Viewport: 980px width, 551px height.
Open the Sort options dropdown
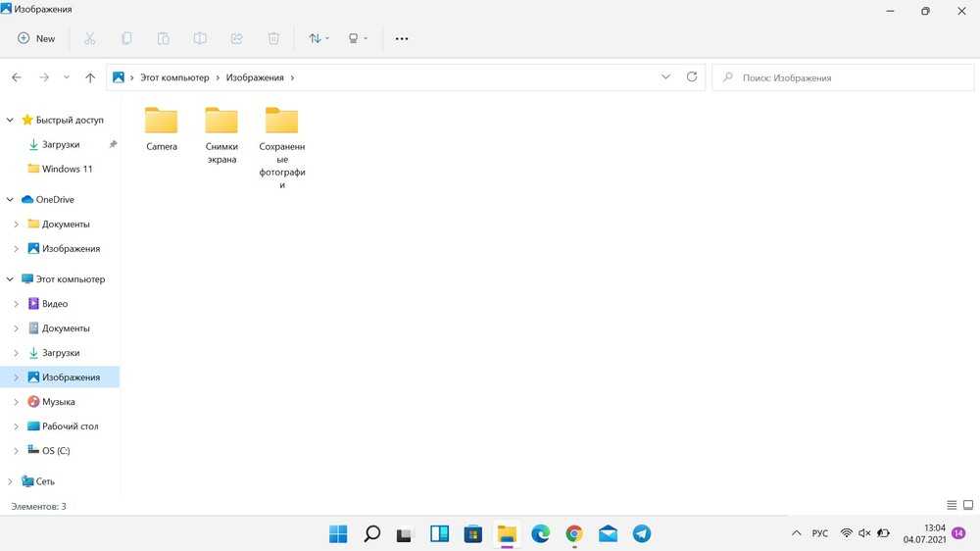318,38
